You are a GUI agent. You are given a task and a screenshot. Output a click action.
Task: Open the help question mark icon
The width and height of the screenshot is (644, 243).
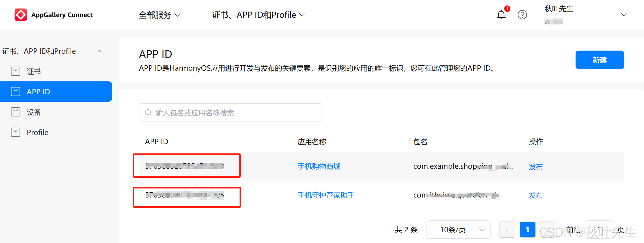522,15
